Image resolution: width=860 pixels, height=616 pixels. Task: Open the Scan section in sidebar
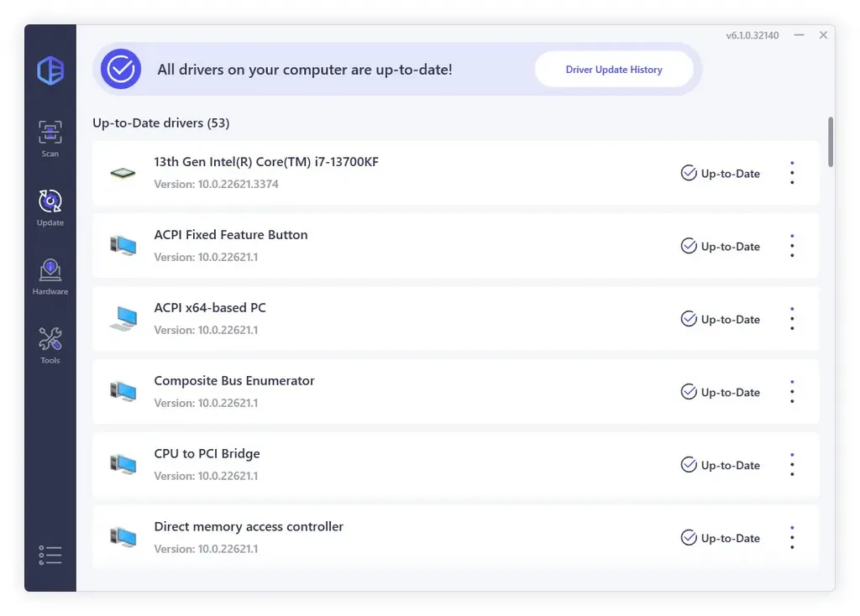coord(50,138)
